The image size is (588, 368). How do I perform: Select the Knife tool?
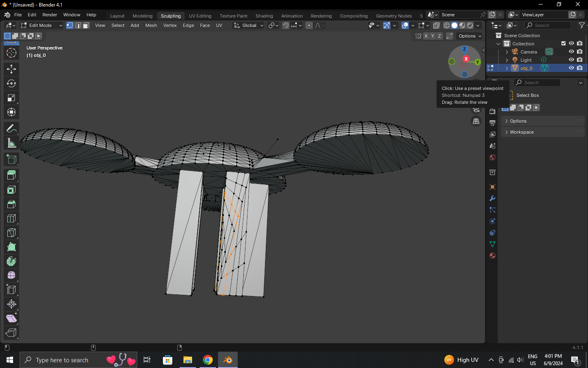pyautogui.click(x=11, y=233)
